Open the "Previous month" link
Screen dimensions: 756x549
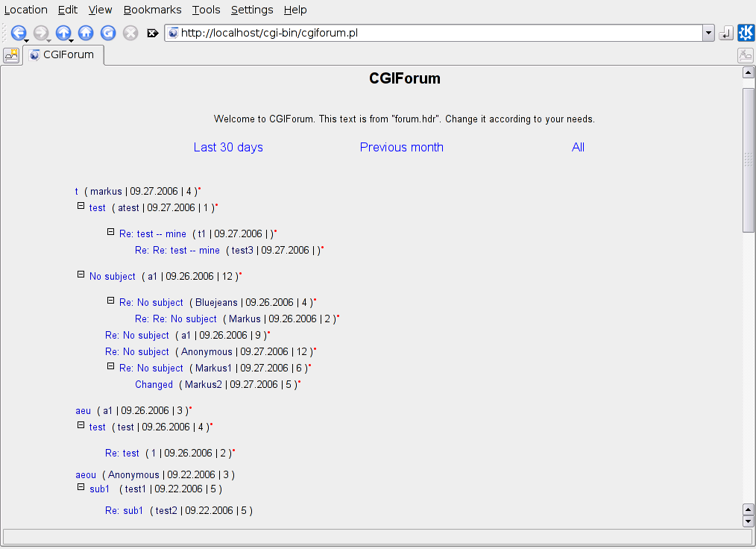(401, 147)
